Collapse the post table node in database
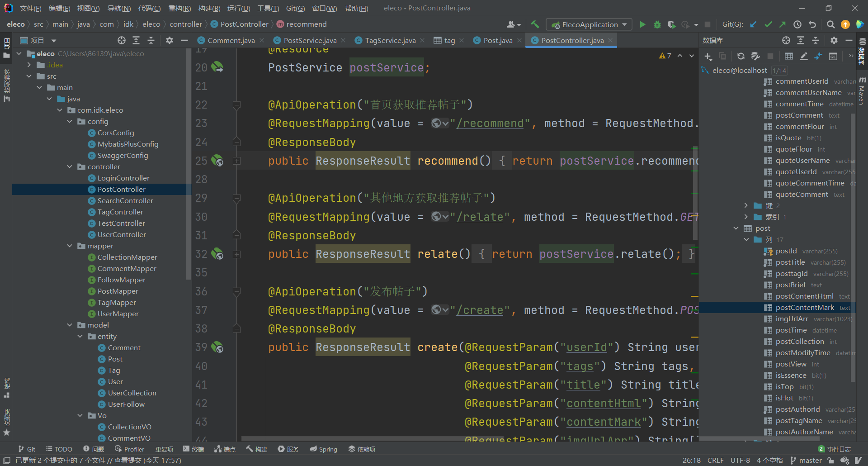The width and height of the screenshot is (868, 466). coord(736,228)
